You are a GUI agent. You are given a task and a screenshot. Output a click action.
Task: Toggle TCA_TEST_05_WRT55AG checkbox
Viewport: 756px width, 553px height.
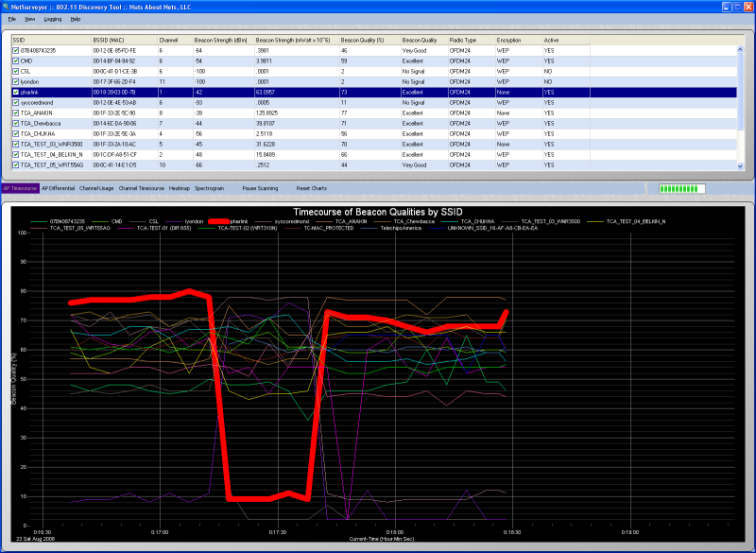(16, 164)
